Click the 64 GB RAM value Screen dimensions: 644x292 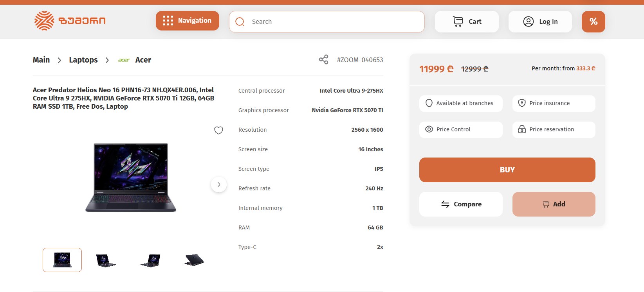pos(375,228)
